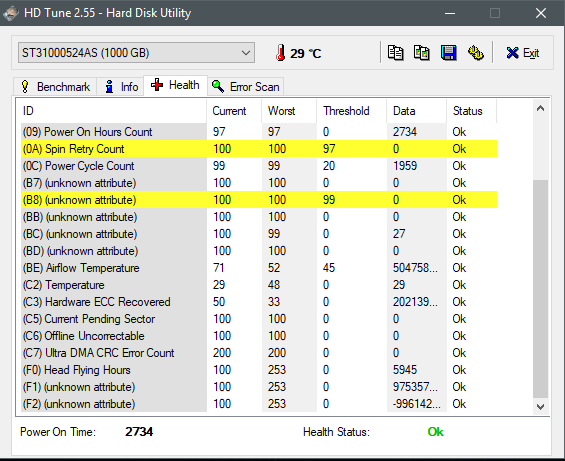Open the Error Scan tab
The width and height of the screenshot is (565, 461).
(246, 87)
